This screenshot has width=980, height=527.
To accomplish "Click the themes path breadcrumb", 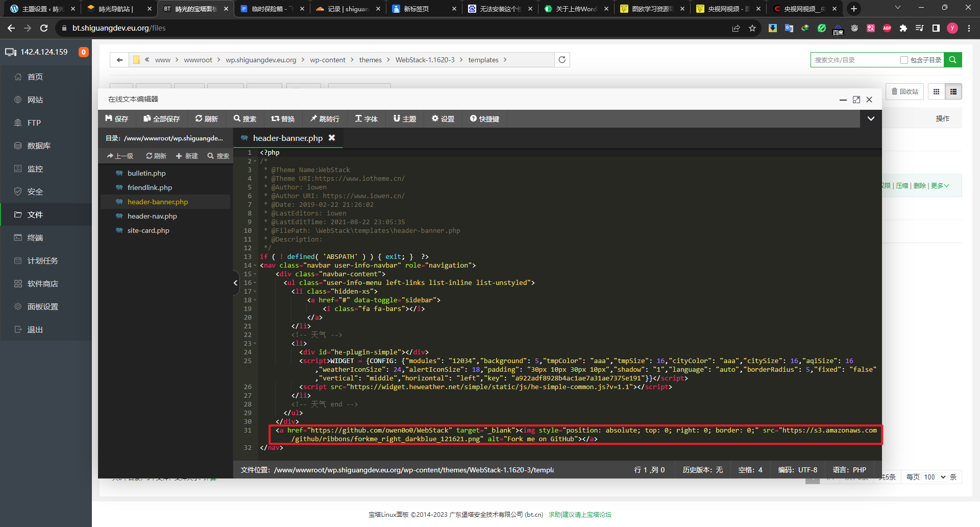I will click(370, 60).
